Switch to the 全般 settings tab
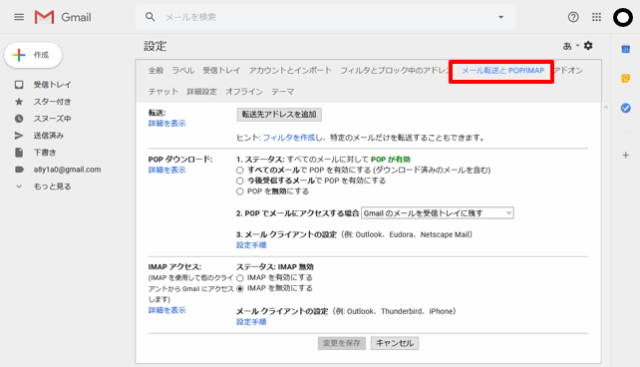The image size is (640, 367). click(x=156, y=71)
